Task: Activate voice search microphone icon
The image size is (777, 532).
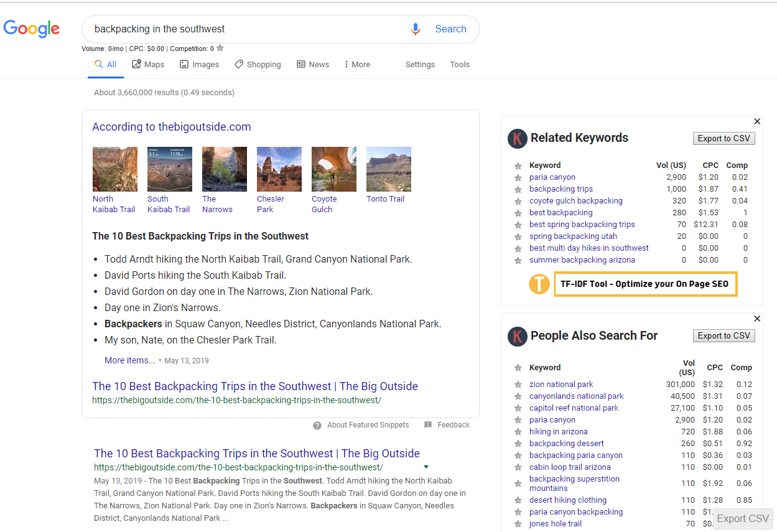Action: (416, 29)
